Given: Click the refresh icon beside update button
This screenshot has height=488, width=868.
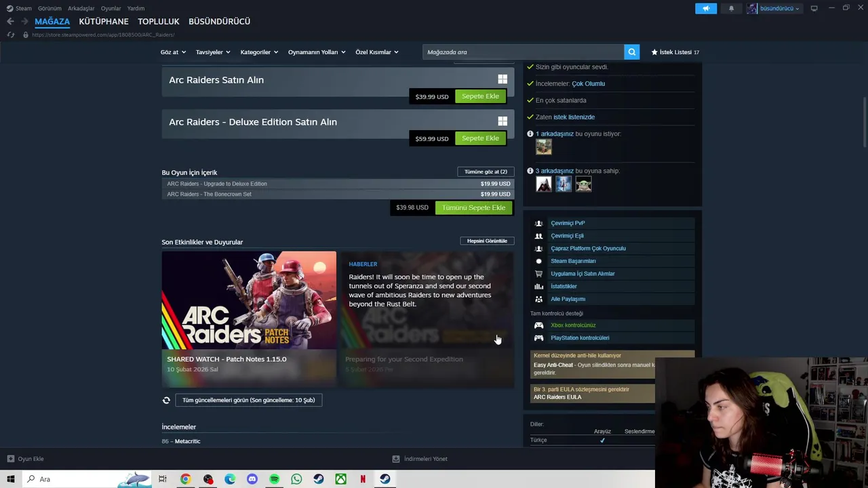Looking at the screenshot, I should click(166, 400).
